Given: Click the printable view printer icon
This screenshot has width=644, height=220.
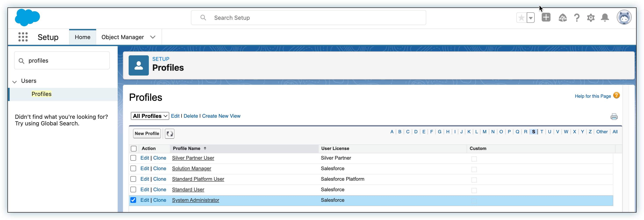Looking at the screenshot, I should tap(614, 117).
